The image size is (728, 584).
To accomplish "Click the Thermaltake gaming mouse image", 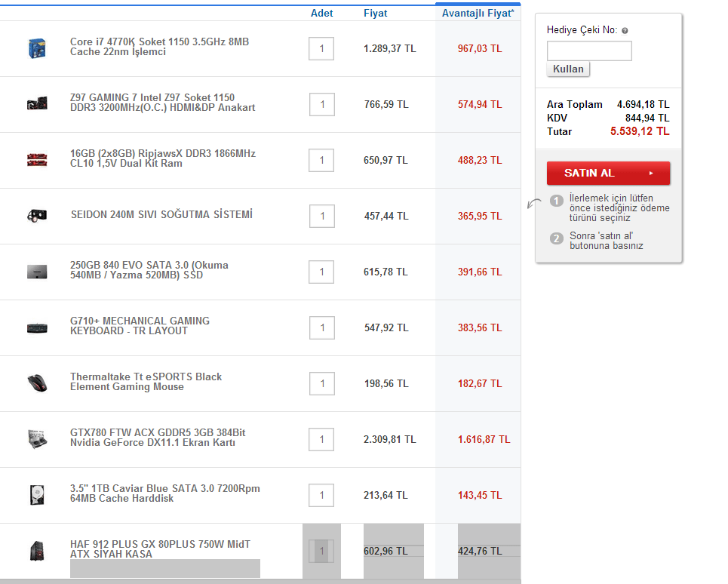I will point(37,383).
